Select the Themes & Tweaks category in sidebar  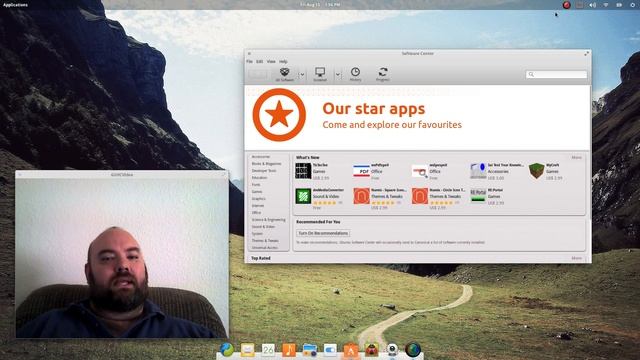(265, 240)
